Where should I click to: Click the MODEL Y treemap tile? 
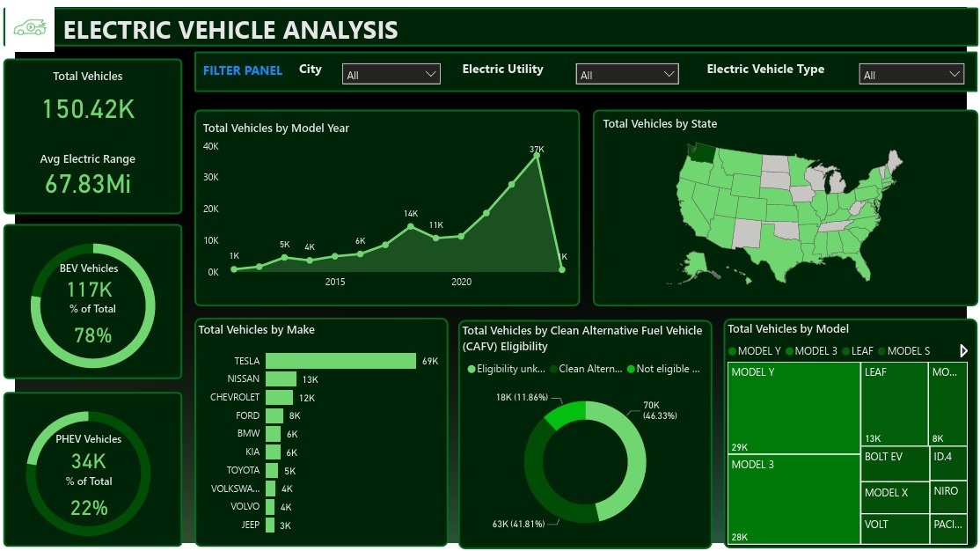(794, 407)
